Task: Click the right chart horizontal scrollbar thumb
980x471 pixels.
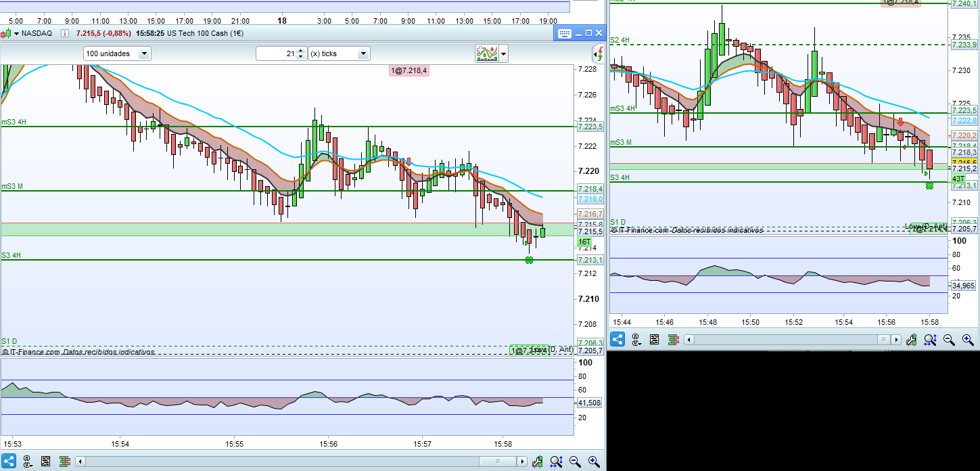Action: click(884, 340)
